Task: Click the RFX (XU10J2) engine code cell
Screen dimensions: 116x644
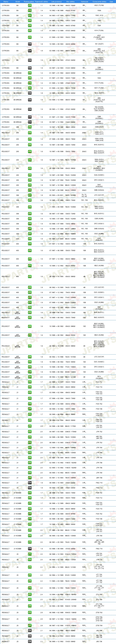Action: pyautogui.click(x=99, y=378)
